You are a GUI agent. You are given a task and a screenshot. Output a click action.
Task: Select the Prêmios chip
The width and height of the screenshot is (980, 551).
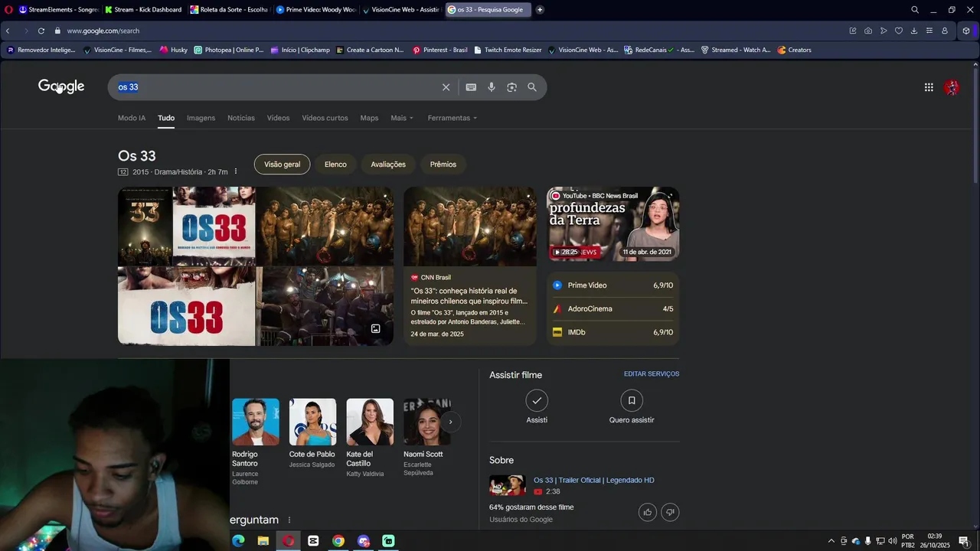click(x=443, y=165)
